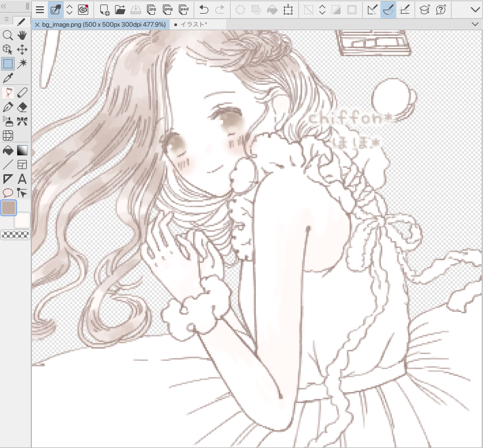
Task: Select the Hand move-canvas tool
Action: point(22,35)
